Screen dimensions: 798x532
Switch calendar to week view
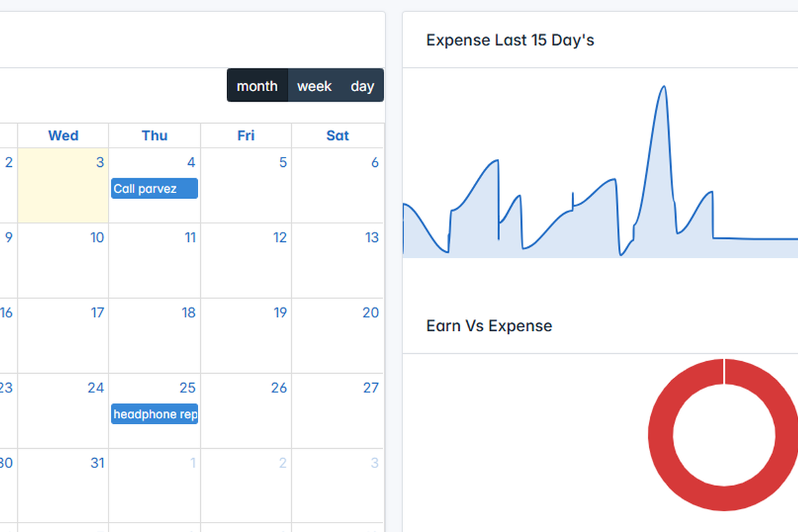click(314, 86)
